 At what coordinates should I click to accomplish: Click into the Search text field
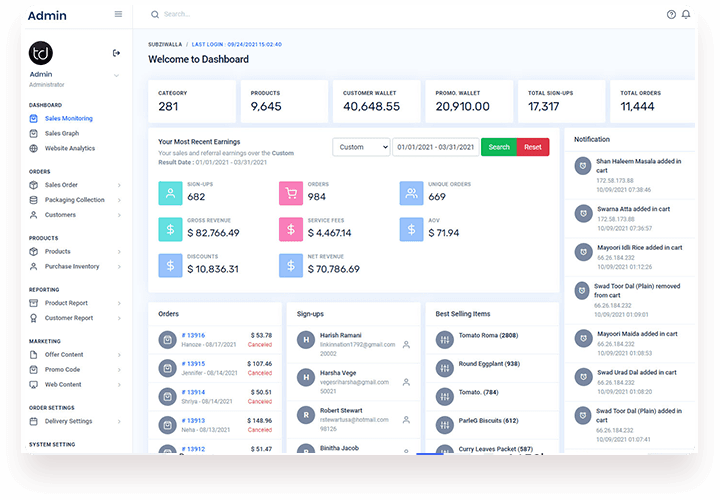click(177, 14)
